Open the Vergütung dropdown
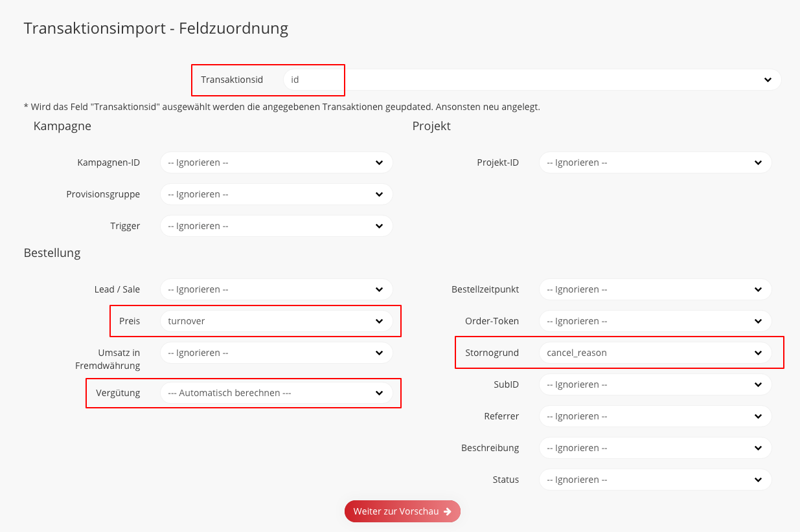The image size is (800, 532). [x=276, y=393]
